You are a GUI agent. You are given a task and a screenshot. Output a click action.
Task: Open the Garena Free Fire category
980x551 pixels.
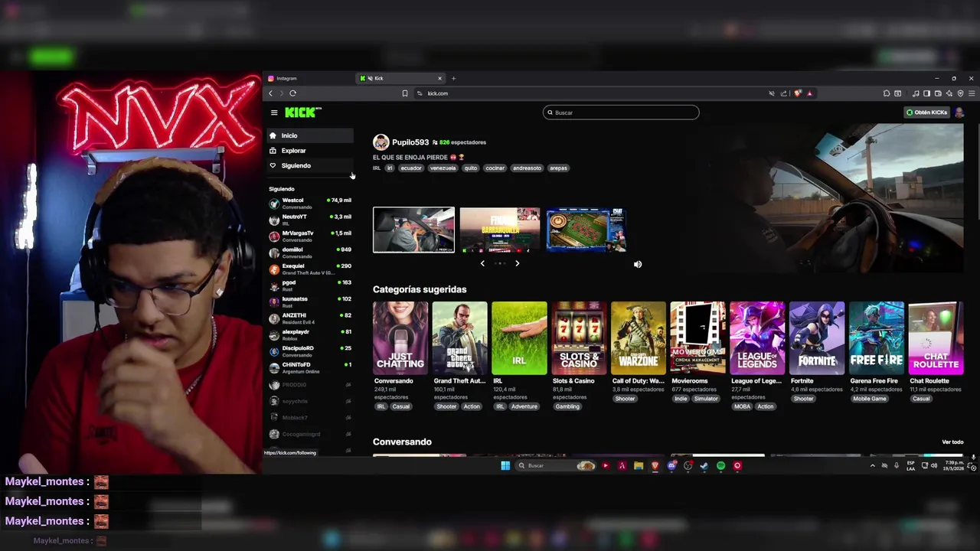coord(877,338)
